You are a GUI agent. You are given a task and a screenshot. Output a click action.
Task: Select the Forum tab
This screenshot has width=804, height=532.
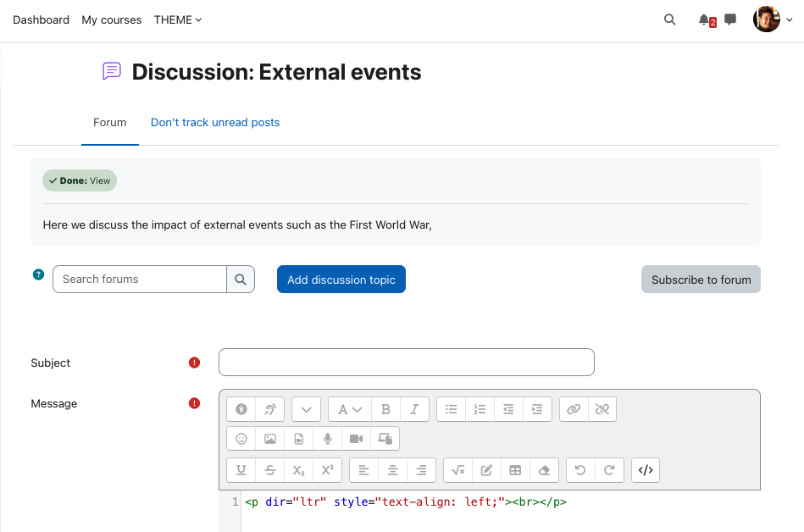click(110, 123)
